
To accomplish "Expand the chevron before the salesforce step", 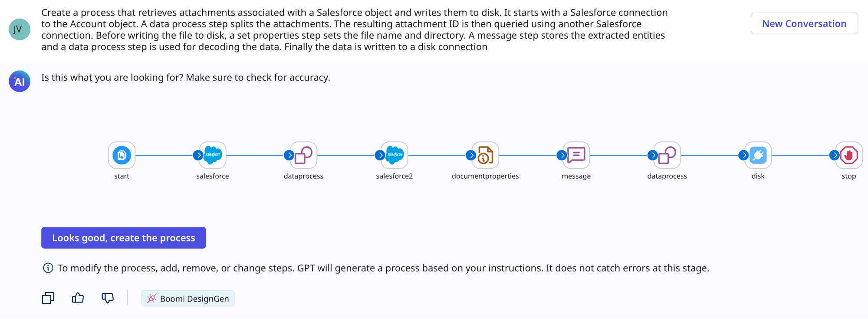I will pos(199,155).
